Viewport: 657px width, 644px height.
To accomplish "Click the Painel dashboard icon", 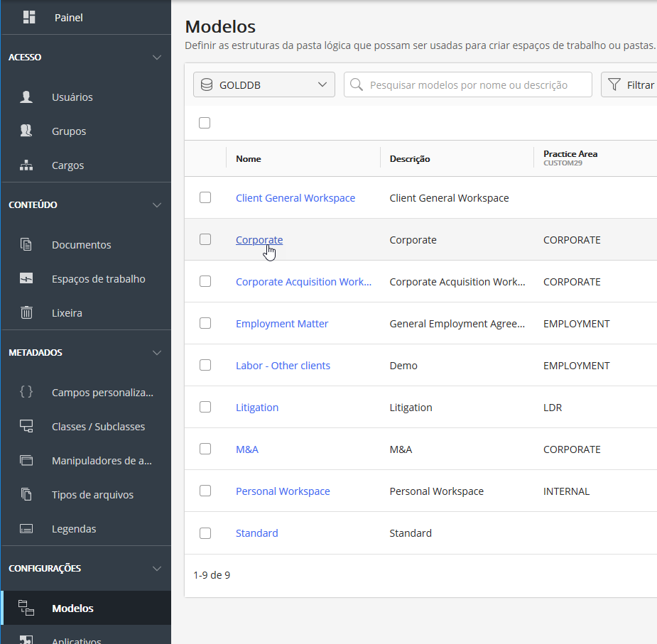I will click(29, 17).
